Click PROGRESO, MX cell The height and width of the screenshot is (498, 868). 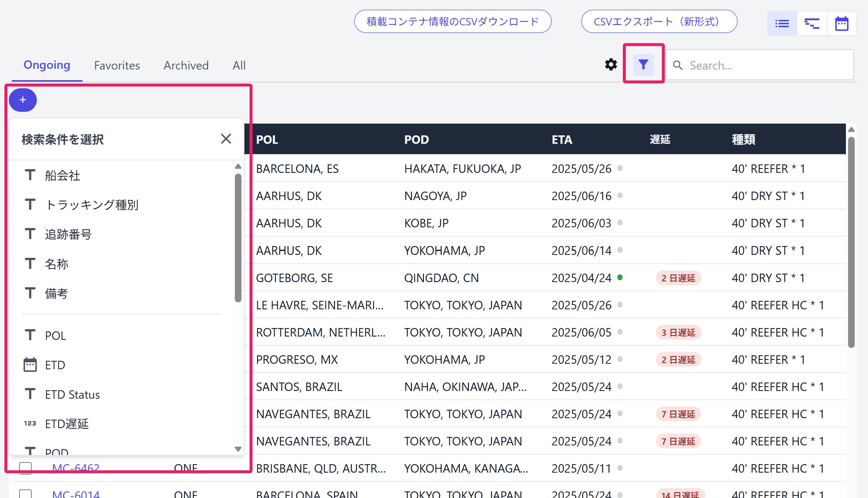(x=297, y=359)
